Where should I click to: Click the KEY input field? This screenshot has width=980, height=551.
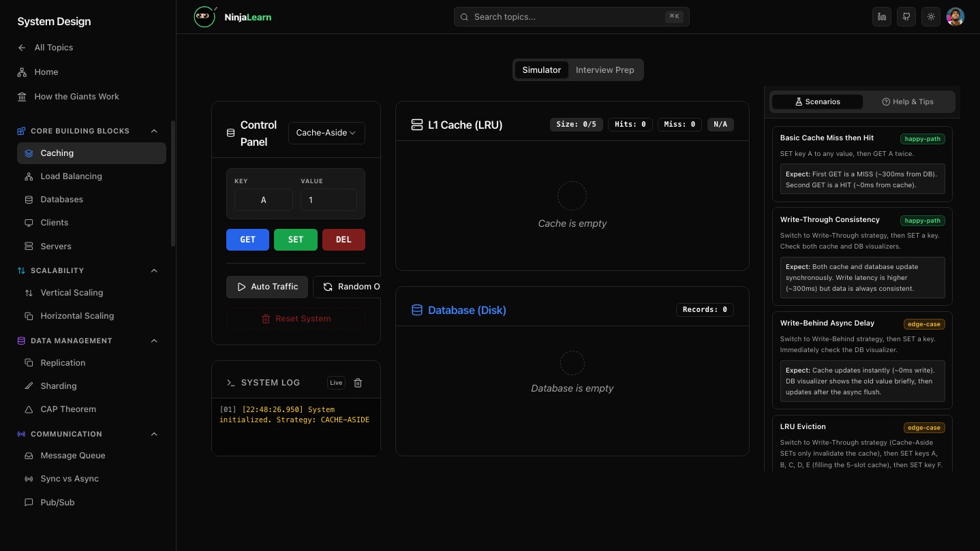[263, 200]
